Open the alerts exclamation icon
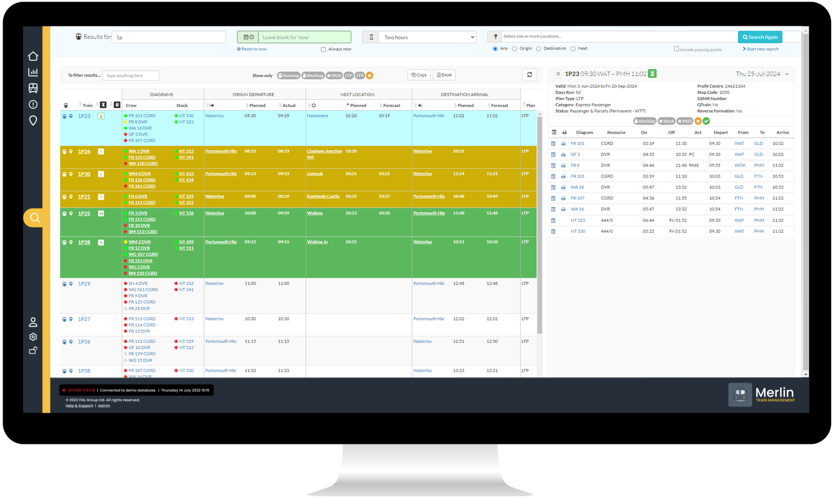The image size is (834, 504). 33,105
